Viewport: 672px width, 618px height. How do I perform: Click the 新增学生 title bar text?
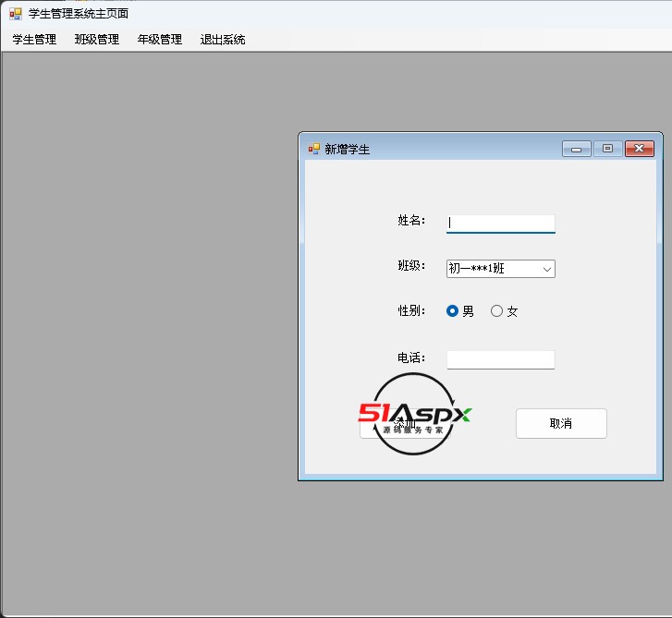point(348,149)
